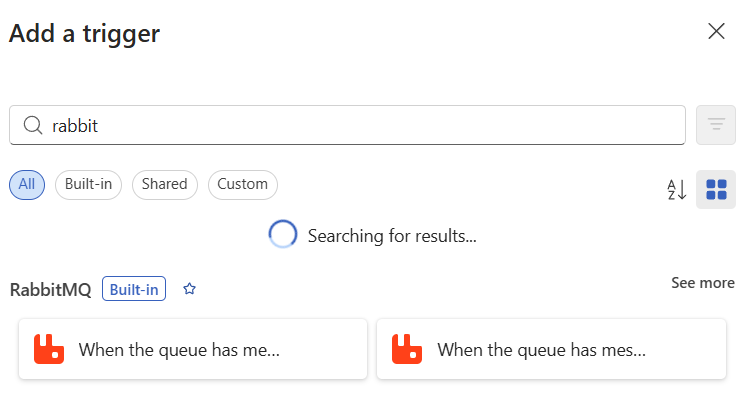Focus the search box containing "rabbit"

(360, 125)
